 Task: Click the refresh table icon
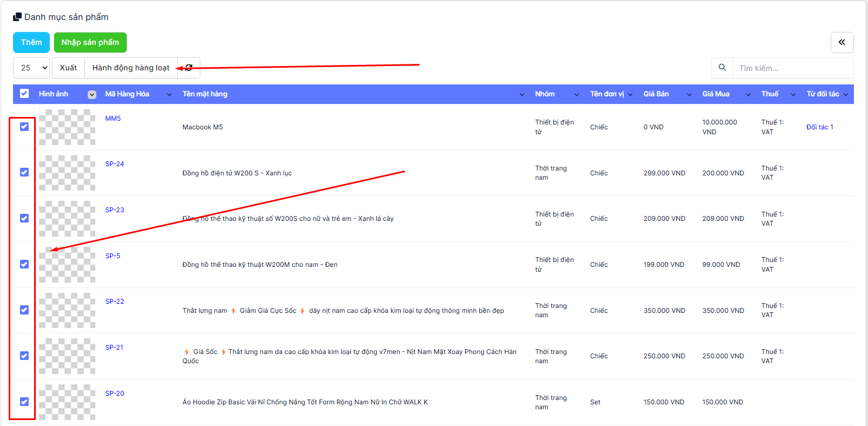(x=189, y=68)
